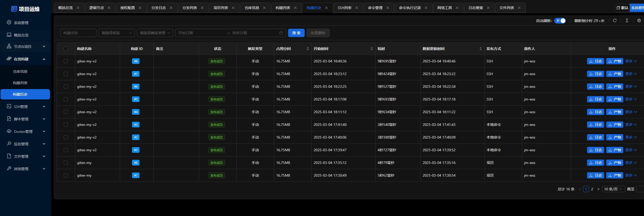
Task: Switch to the 命令执行记录 tab
Action: click(x=410, y=8)
